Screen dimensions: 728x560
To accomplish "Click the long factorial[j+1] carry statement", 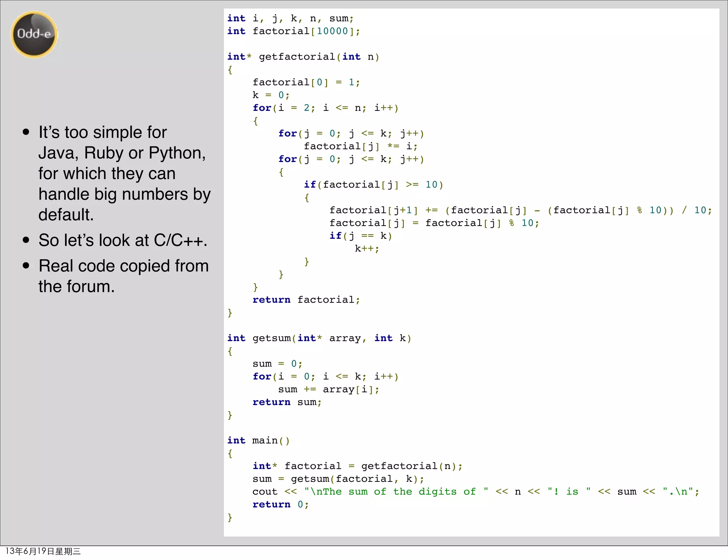I will coord(520,210).
